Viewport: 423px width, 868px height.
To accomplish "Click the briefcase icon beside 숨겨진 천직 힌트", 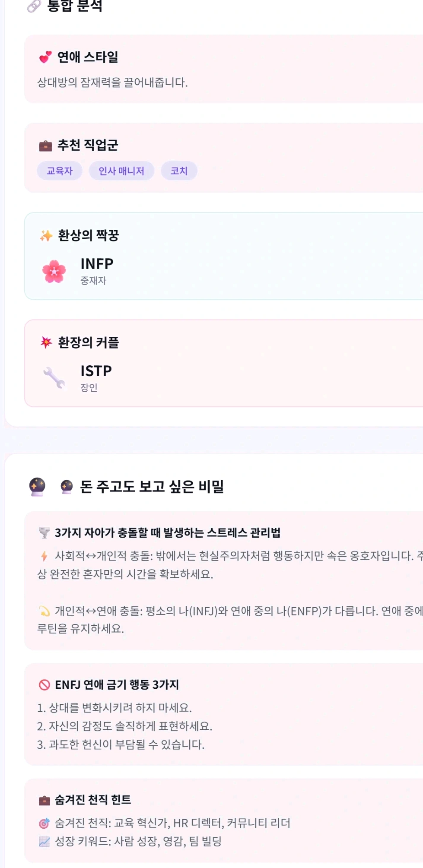I will [44, 801].
